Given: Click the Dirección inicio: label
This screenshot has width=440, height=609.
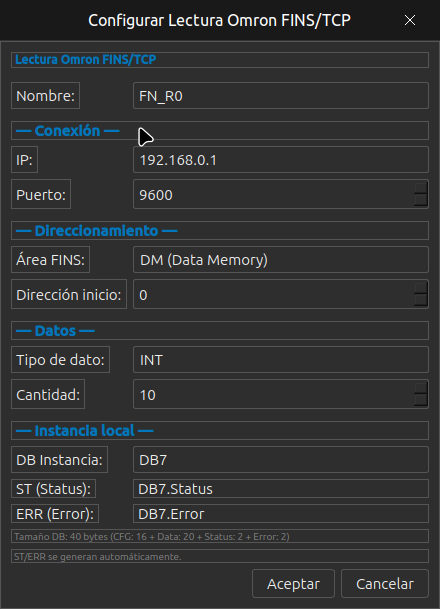Looking at the screenshot, I should [69, 294].
